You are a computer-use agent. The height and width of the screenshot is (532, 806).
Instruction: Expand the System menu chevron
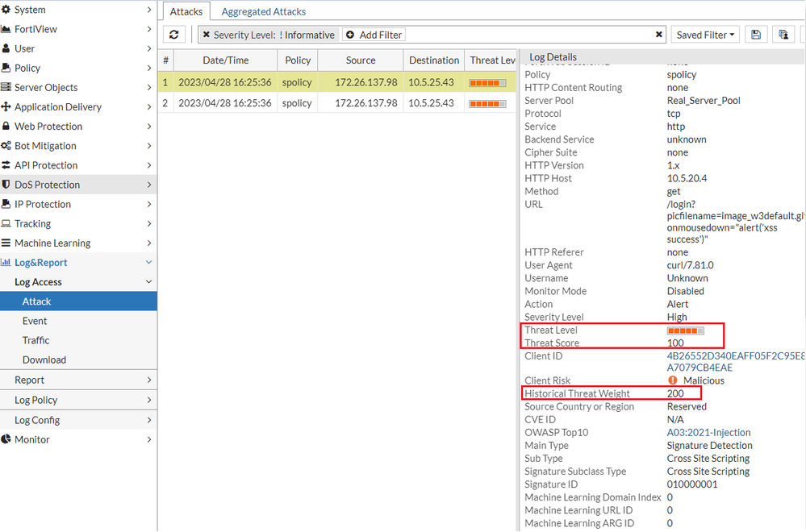(149, 10)
